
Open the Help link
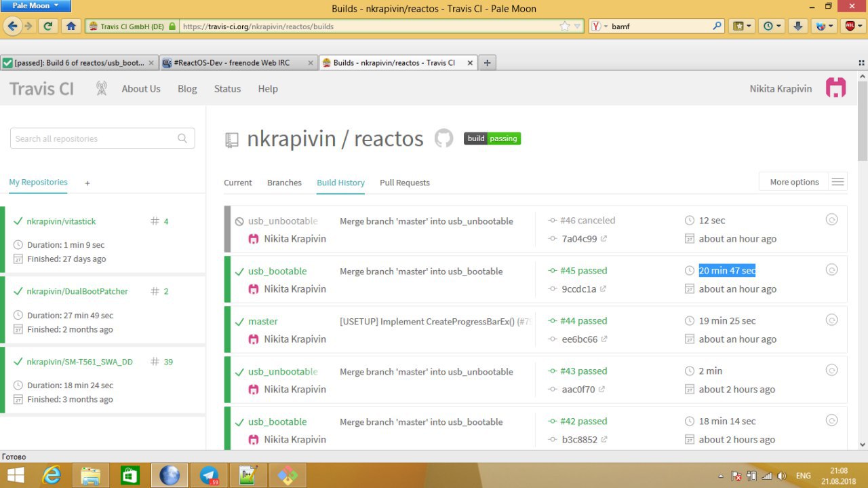tap(268, 89)
